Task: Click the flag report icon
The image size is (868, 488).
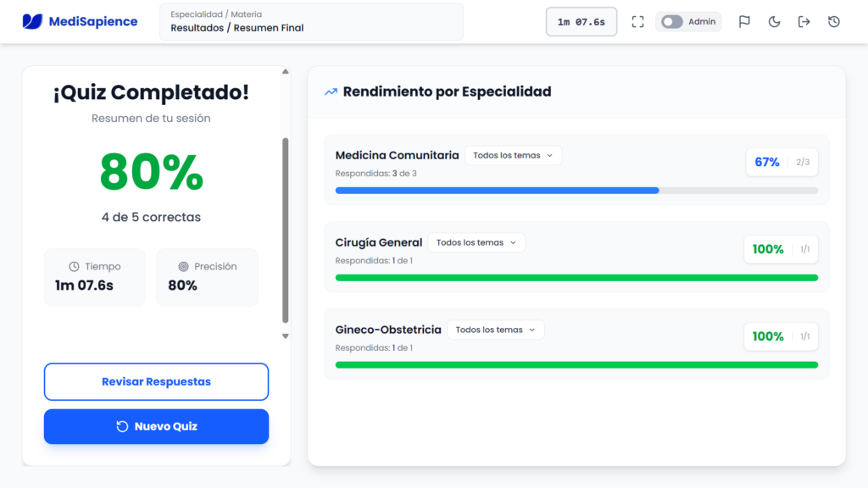Action: (744, 22)
